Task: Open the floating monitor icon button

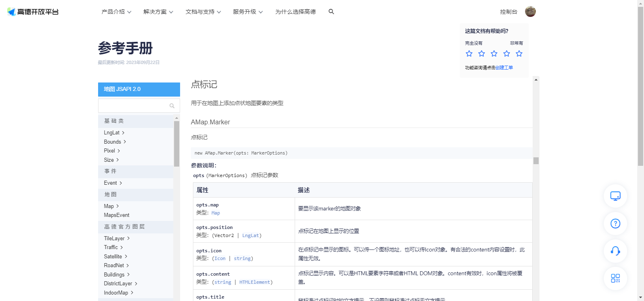Action: tap(615, 196)
